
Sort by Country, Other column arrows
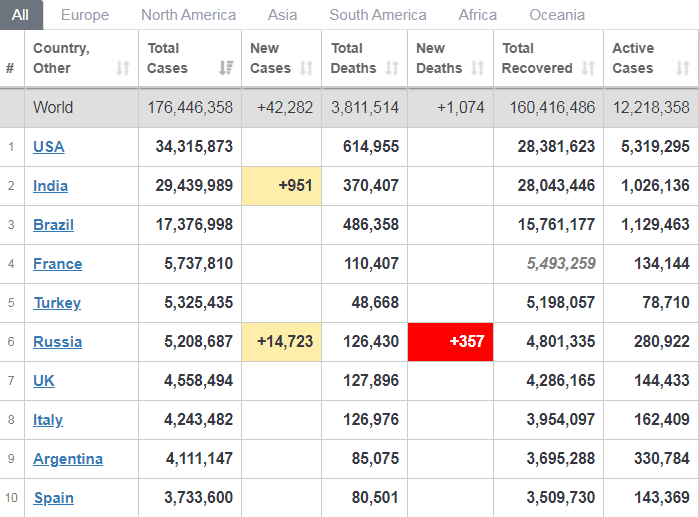123,68
